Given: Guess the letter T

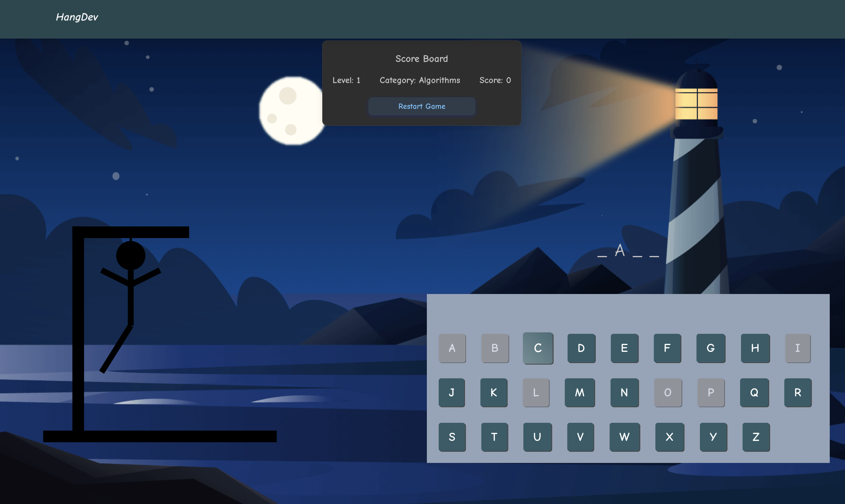Looking at the screenshot, I should point(494,437).
